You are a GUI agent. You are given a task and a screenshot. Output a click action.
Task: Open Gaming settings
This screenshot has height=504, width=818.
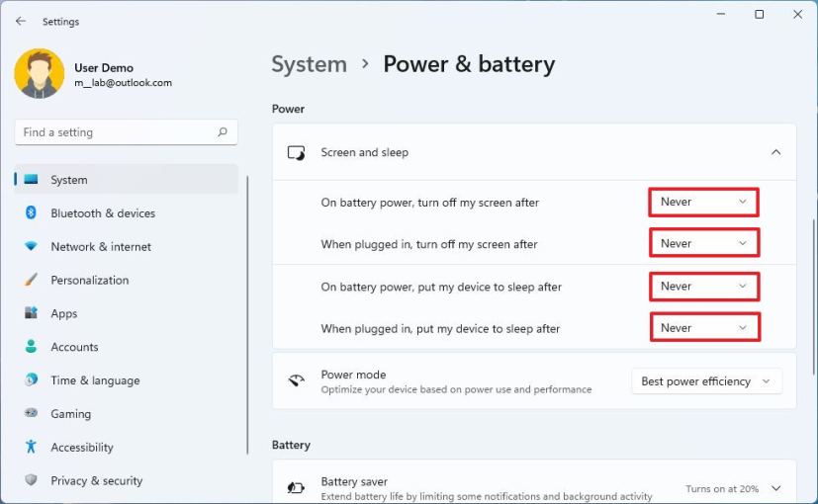70,415
